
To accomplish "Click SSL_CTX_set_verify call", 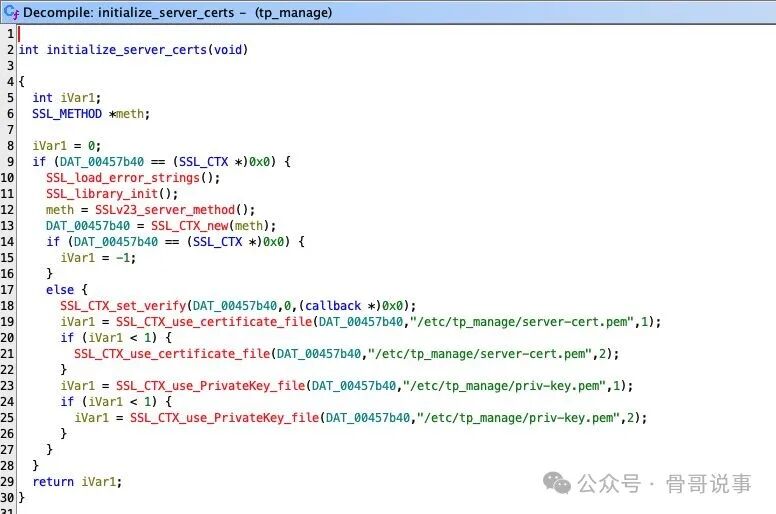I will coord(123,306).
